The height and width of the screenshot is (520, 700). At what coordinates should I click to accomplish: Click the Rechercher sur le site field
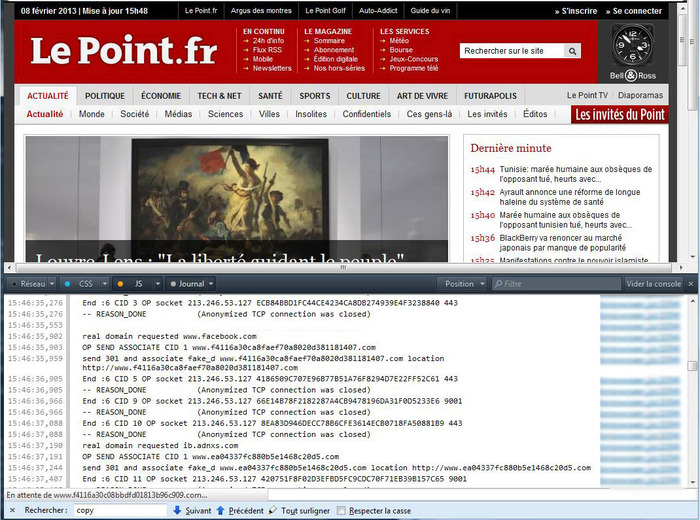point(512,51)
